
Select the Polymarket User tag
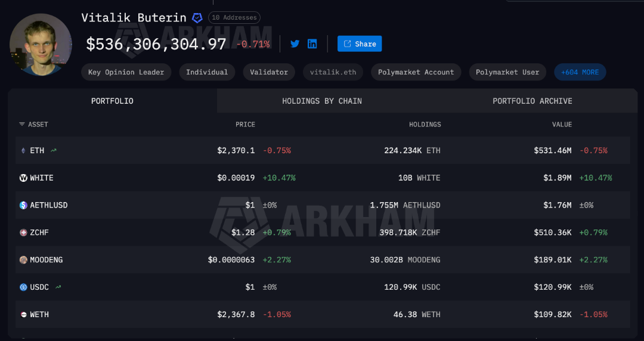(x=507, y=72)
